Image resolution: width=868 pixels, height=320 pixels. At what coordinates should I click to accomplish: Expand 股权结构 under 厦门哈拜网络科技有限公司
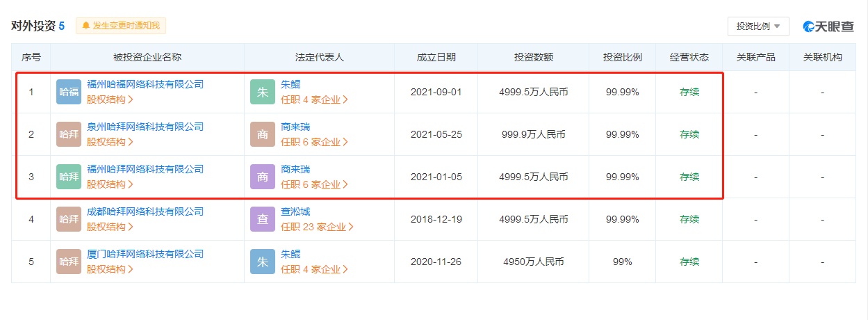110,269
